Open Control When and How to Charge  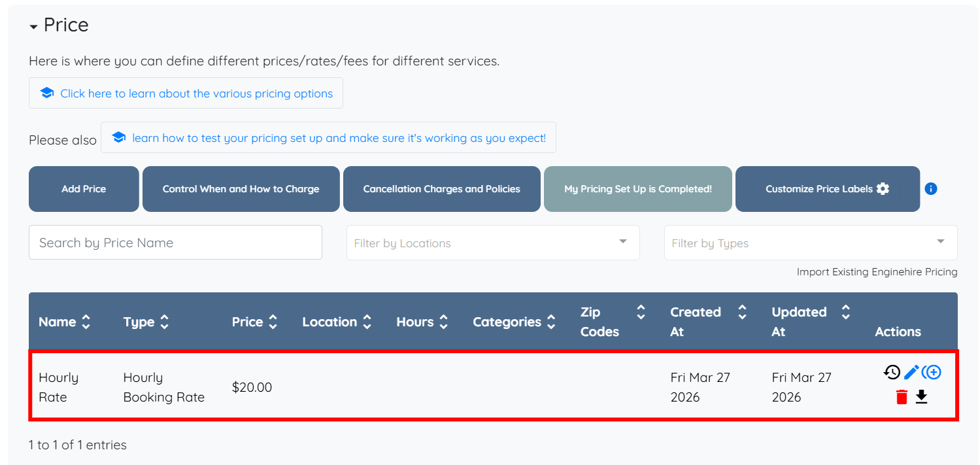(241, 189)
